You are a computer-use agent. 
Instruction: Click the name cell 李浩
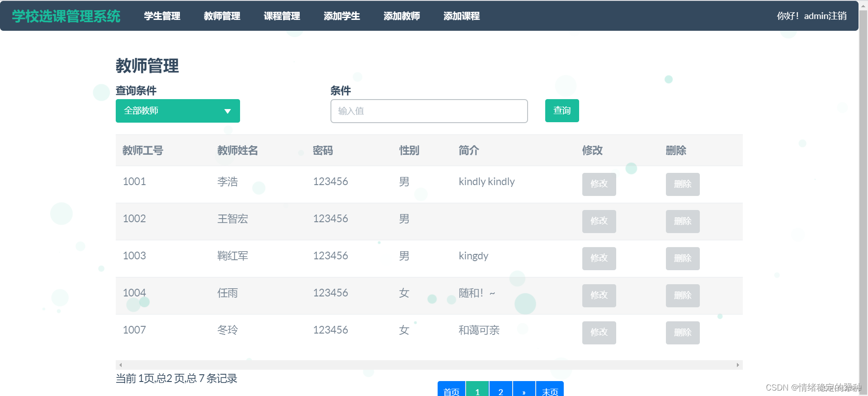pyautogui.click(x=227, y=181)
